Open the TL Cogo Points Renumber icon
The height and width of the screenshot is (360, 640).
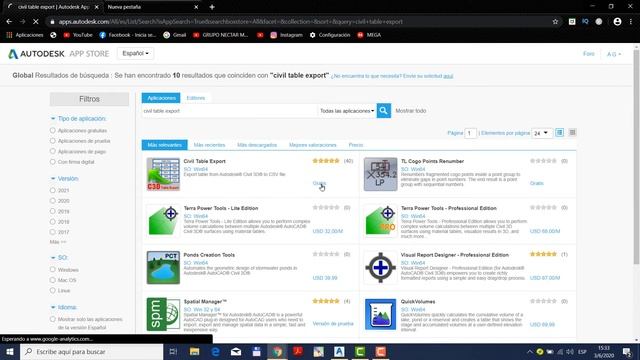[x=380, y=174]
